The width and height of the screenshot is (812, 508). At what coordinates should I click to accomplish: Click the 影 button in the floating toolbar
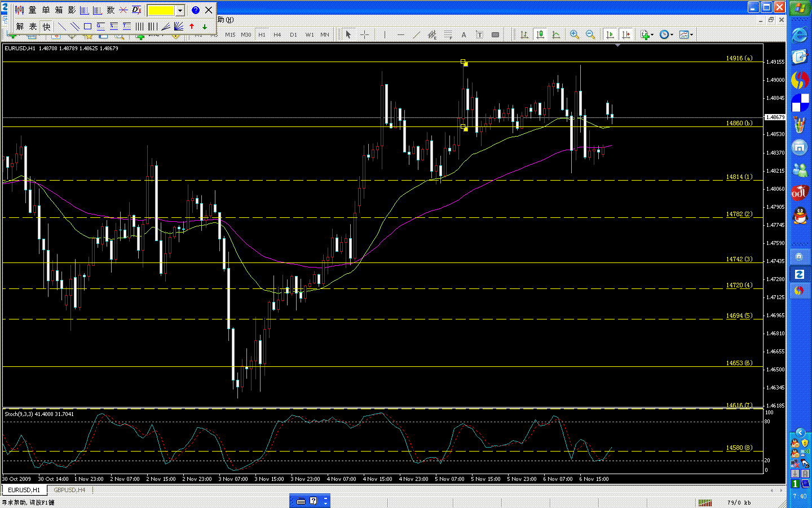click(x=72, y=10)
